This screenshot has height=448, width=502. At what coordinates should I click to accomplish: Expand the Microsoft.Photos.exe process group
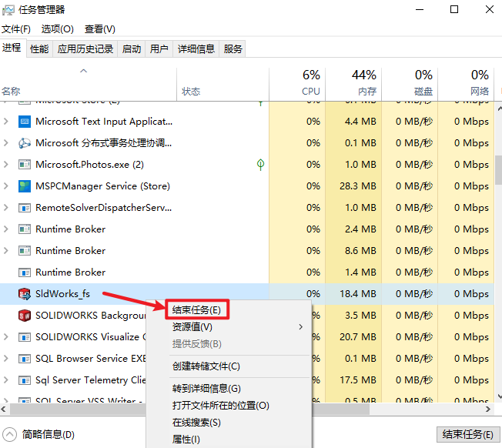coord(6,164)
